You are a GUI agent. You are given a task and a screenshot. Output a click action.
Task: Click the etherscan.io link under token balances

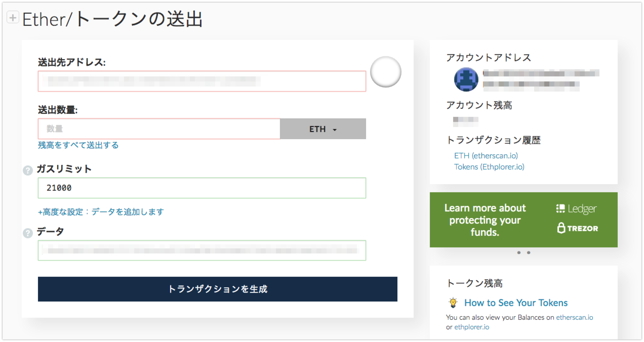tap(574, 317)
